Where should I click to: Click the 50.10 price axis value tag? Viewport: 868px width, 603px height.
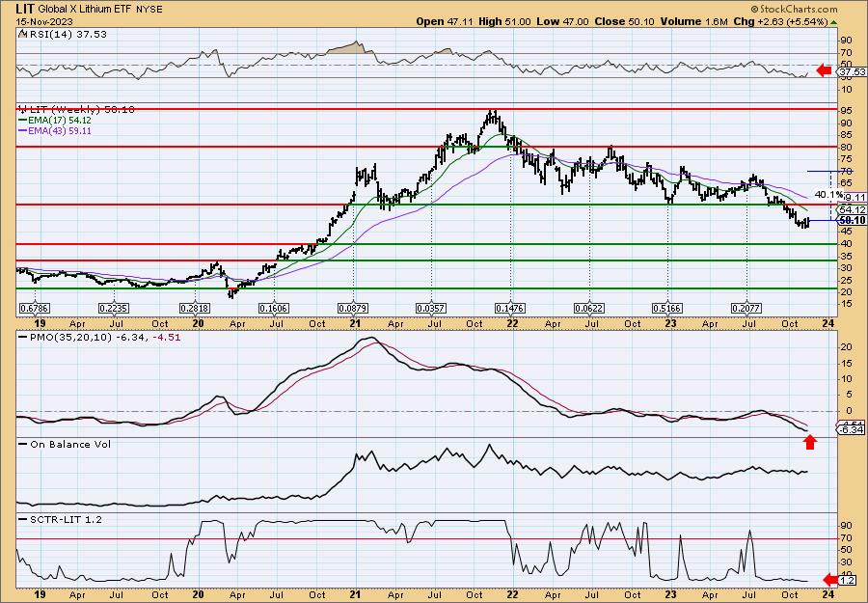click(852, 220)
